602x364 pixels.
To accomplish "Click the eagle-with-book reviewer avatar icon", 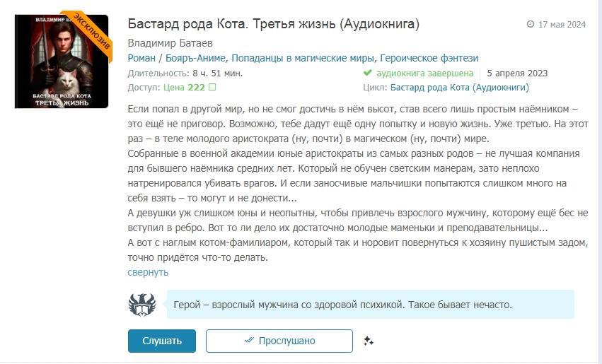I will coord(141,305).
